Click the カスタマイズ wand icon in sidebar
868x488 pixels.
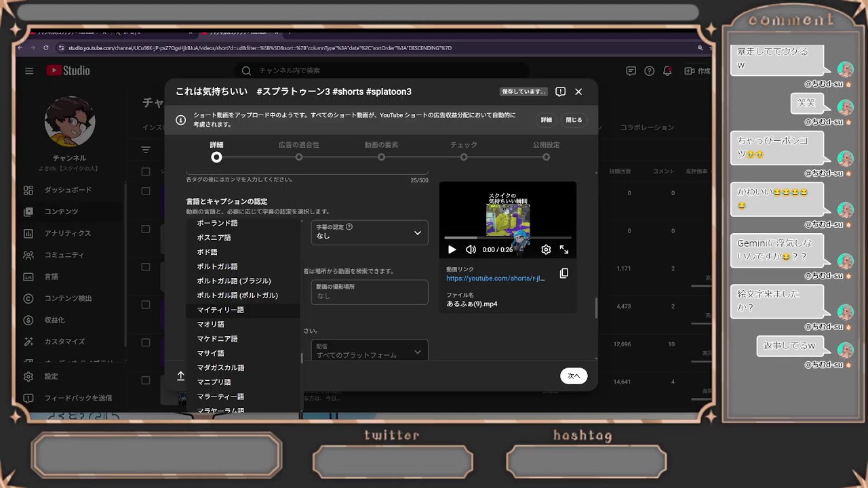tap(28, 342)
